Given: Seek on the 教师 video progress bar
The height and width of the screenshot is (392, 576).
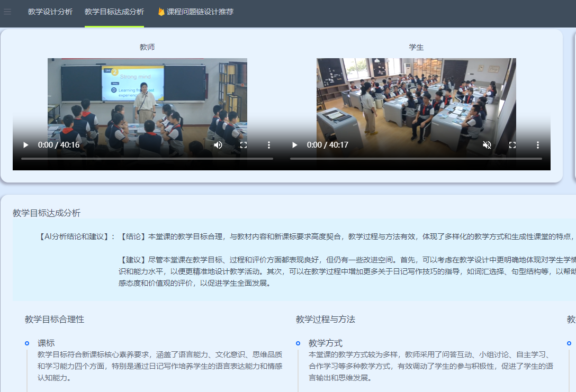Looking at the screenshot, I should click(147, 159).
